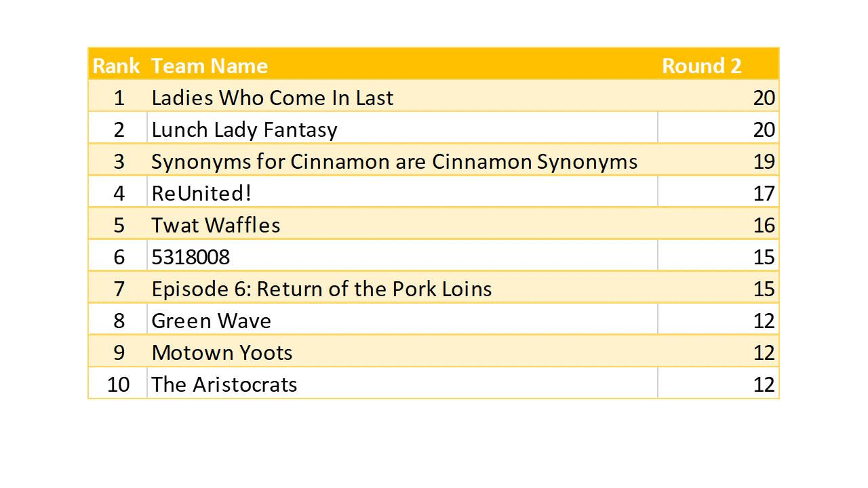Click the Round 2 score of 19
Viewport: 868px width, 488px height.
[764, 161]
